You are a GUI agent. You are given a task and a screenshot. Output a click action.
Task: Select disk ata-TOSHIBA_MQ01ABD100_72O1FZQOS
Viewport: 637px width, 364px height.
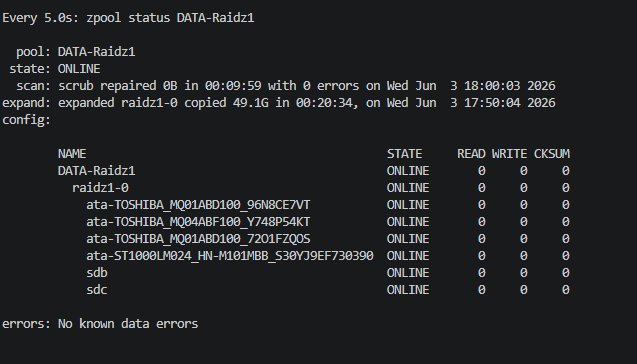pyautogui.click(x=198, y=239)
